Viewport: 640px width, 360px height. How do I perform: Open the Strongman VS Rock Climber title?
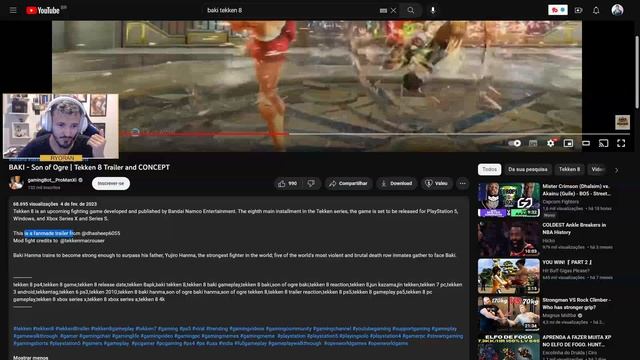(x=576, y=304)
